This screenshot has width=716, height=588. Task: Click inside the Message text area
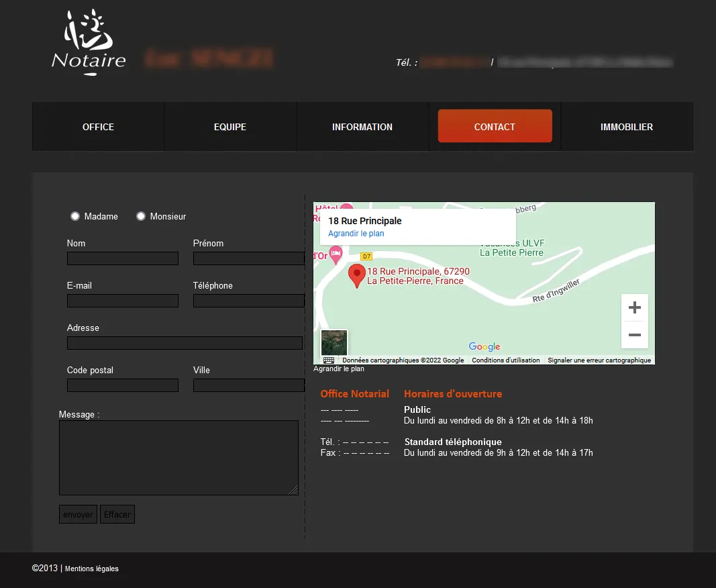(178, 458)
